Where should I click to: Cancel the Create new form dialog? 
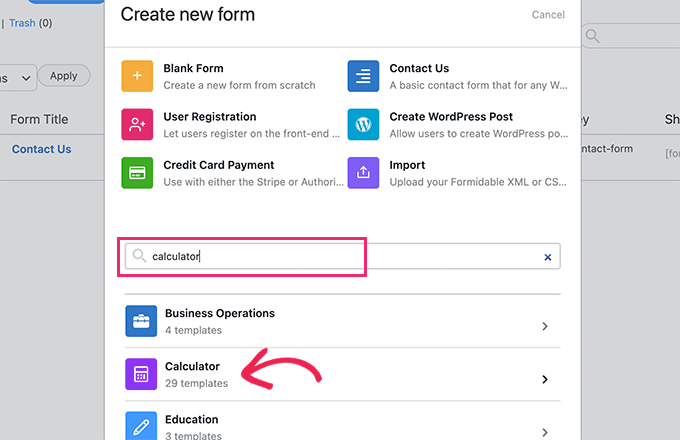coord(548,15)
